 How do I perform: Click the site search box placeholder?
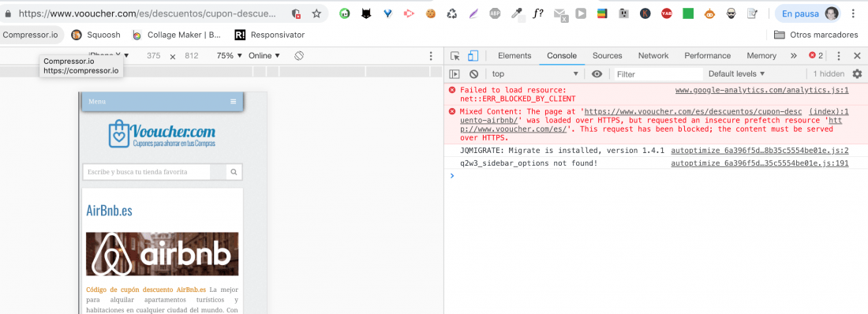tap(137, 172)
